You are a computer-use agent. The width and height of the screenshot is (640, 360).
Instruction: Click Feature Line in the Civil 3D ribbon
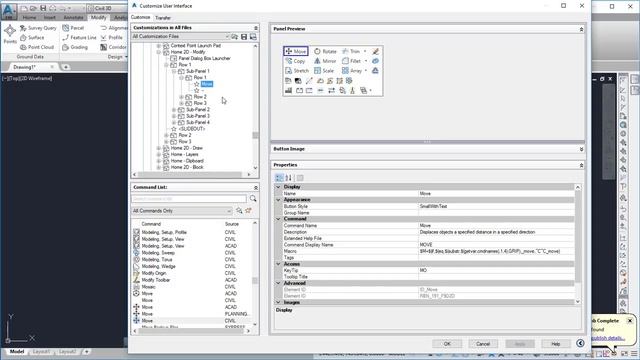click(x=79, y=38)
